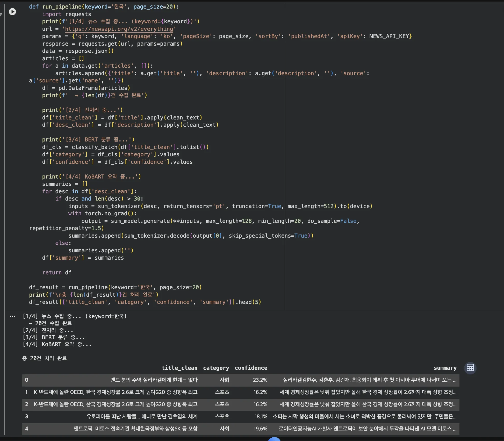
Task: Place cursor on 'import requests' line
Action: (x=67, y=14)
